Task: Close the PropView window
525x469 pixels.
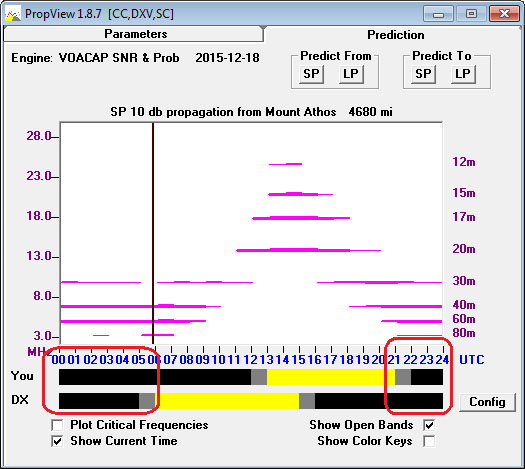Action: click(x=505, y=14)
